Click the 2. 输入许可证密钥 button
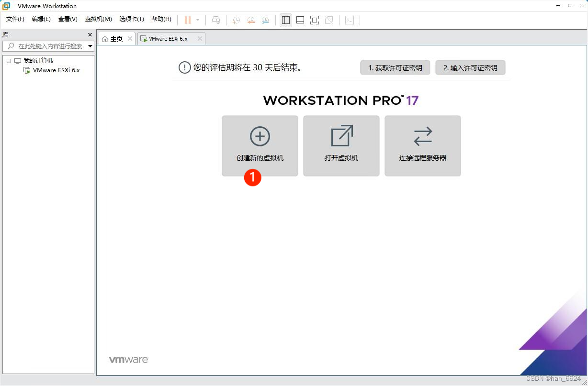This screenshot has height=386, width=588. pyautogui.click(x=470, y=68)
